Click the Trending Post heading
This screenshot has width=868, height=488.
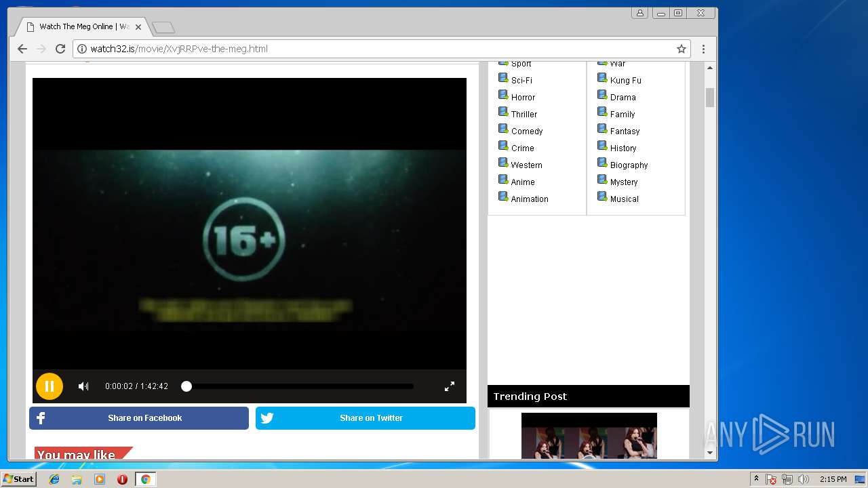(x=530, y=396)
